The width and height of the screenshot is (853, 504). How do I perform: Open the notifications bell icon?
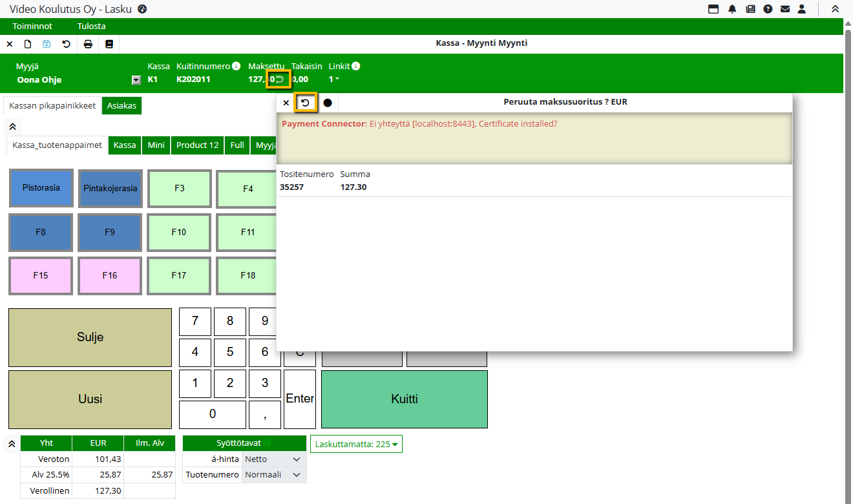tap(732, 9)
